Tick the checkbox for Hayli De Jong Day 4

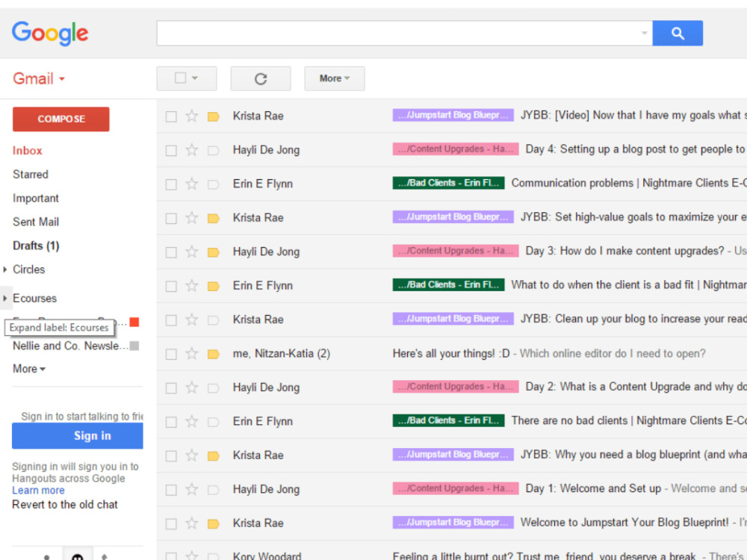171,151
